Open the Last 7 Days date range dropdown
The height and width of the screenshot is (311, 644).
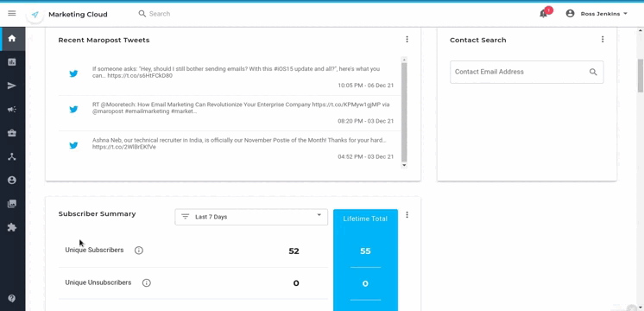point(251,217)
